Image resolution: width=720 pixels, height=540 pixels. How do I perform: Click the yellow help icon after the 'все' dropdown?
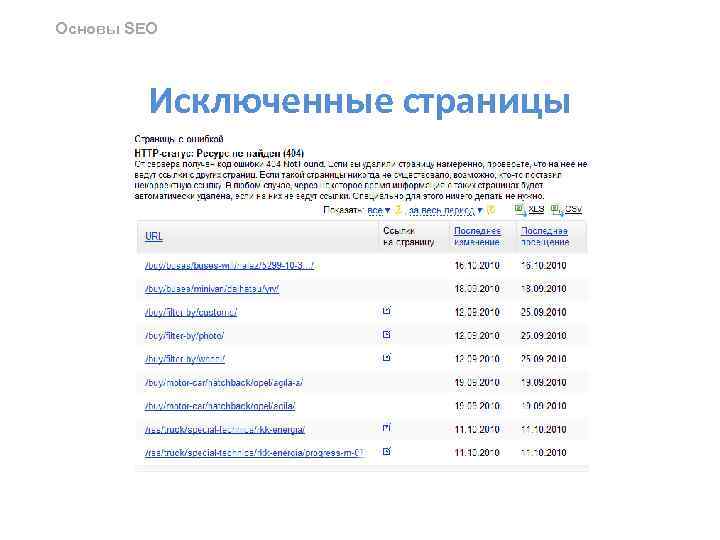tap(398, 210)
